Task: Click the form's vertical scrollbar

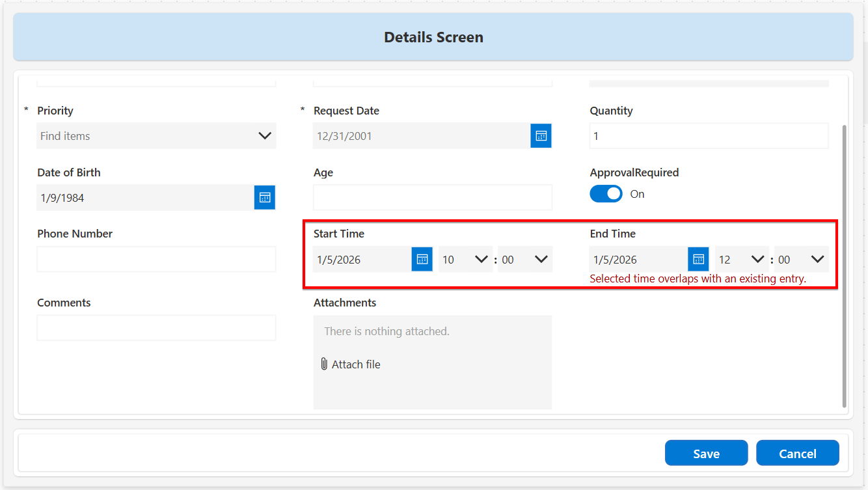Action: pos(845,260)
